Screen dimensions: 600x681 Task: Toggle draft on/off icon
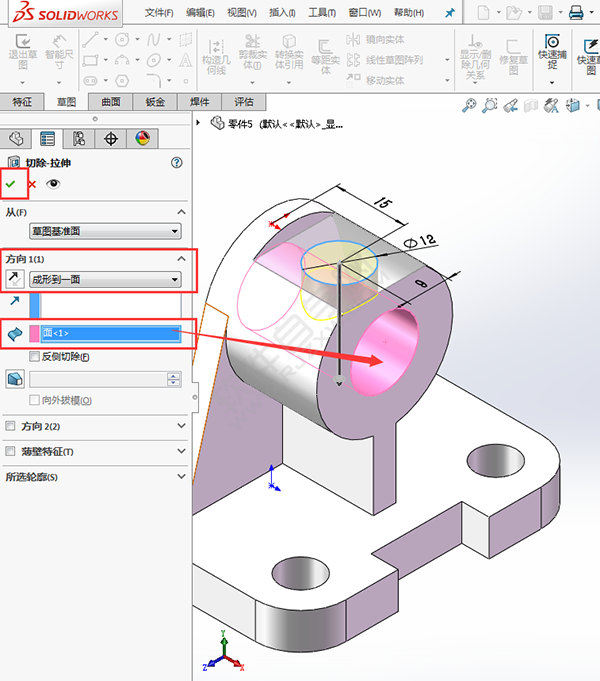click(x=15, y=379)
